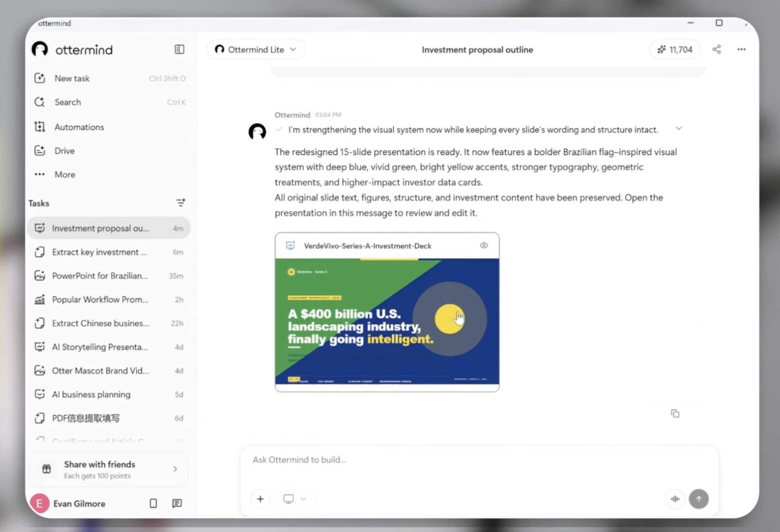Add attachment with the plus button
The height and width of the screenshot is (532, 780).
coord(260,499)
